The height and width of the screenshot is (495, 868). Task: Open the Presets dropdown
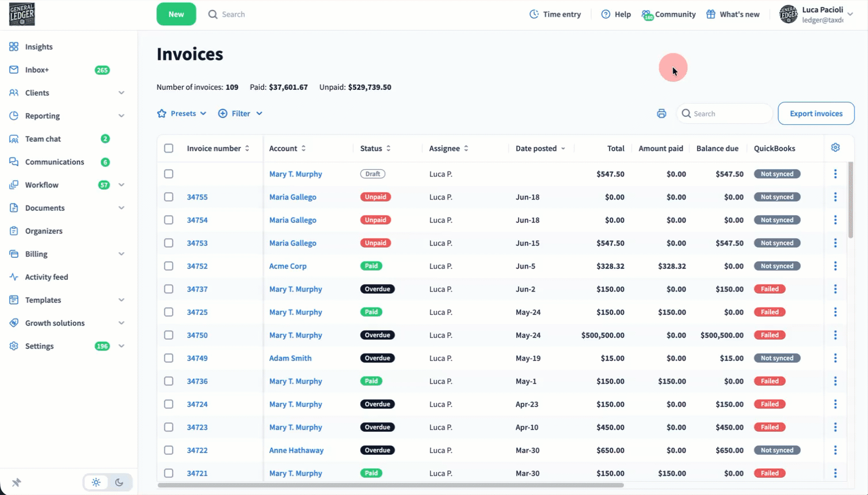[x=182, y=113]
